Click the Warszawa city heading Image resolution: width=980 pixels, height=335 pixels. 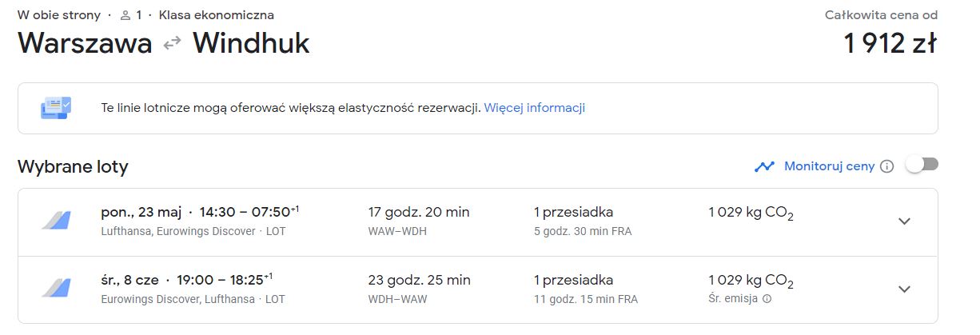(x=85, y=43)
